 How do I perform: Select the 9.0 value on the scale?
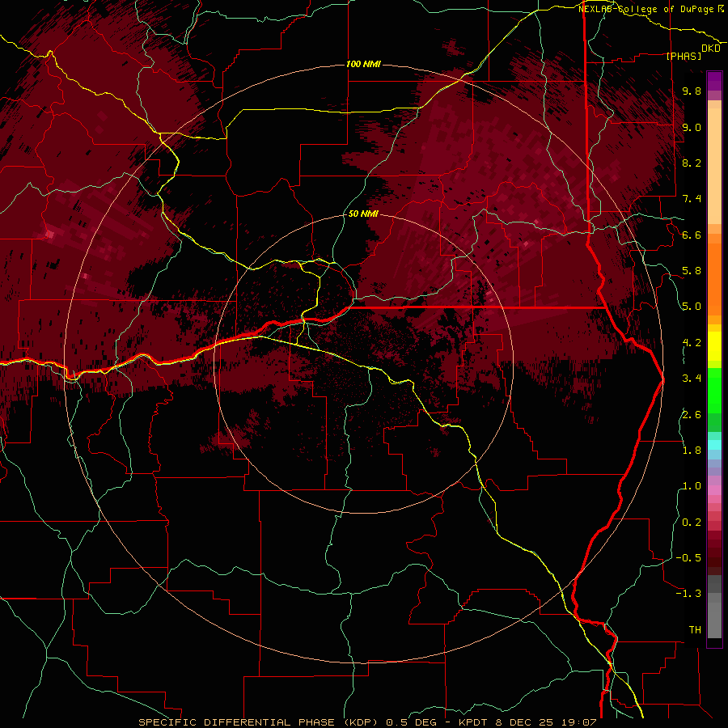point(692,127)
